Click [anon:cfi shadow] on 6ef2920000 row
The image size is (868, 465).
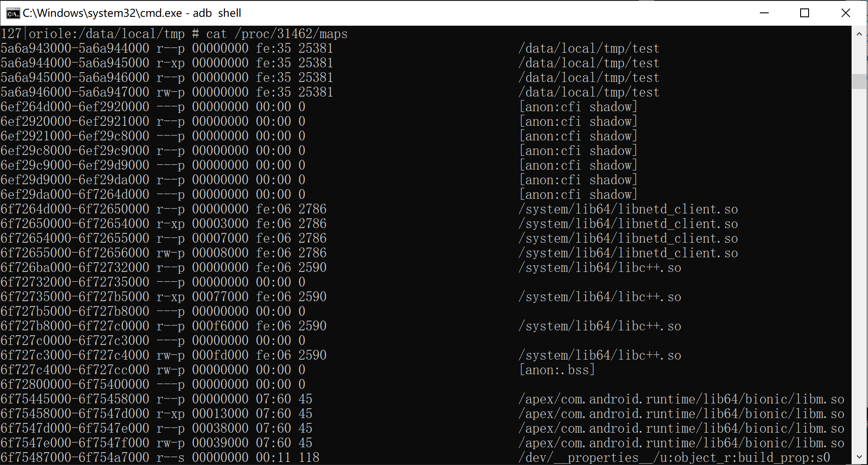(x=579, y=122)
